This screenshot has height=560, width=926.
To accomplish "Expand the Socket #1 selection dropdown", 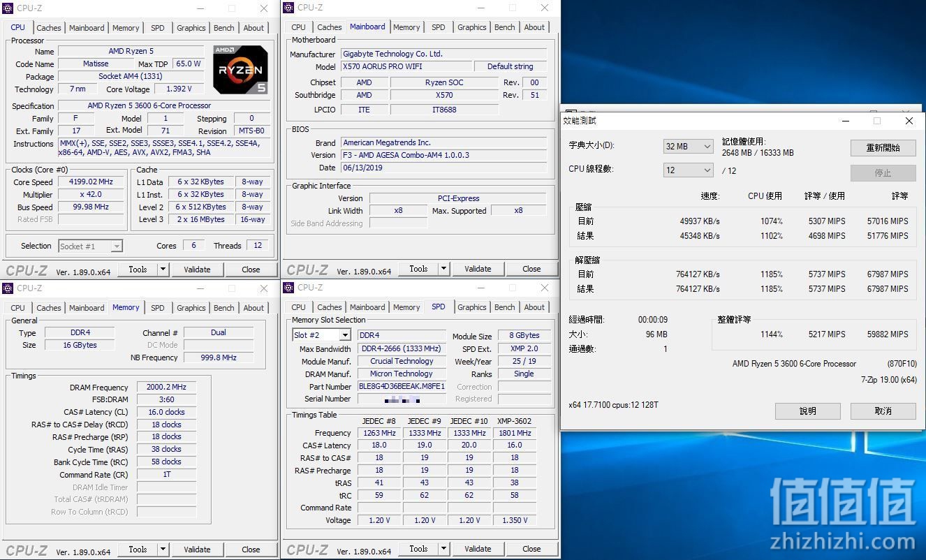I will tap(117, 246).
